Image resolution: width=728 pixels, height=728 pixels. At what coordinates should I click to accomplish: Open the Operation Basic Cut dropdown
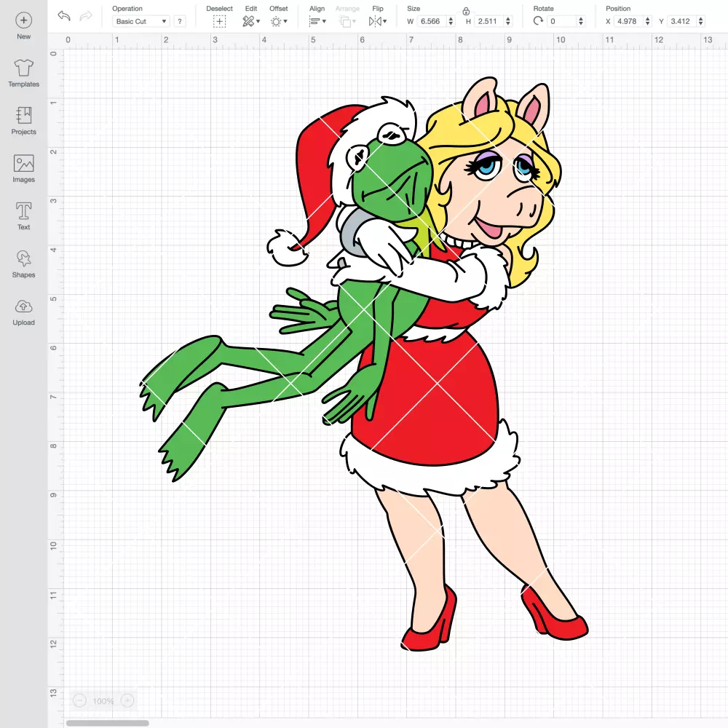(x=141, y=21)
